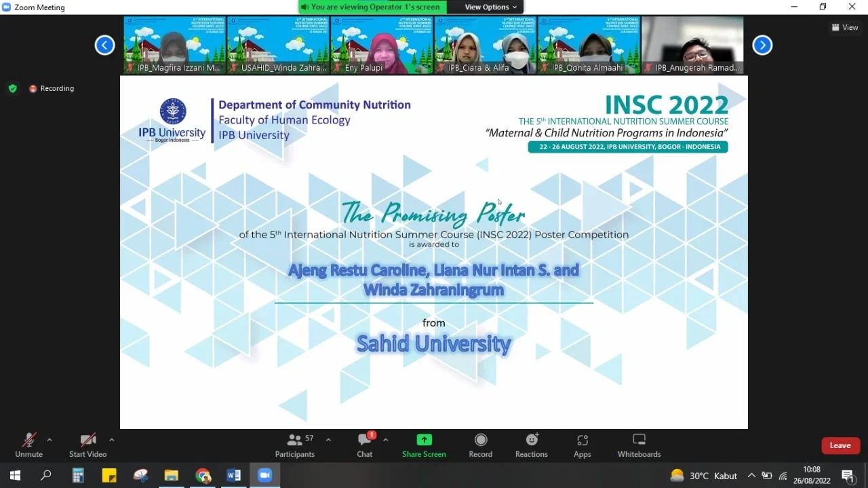The width and height of the screenshot is (868, 488).
Task: Unmute the microphone in Zoom
Action: point(28,446)
